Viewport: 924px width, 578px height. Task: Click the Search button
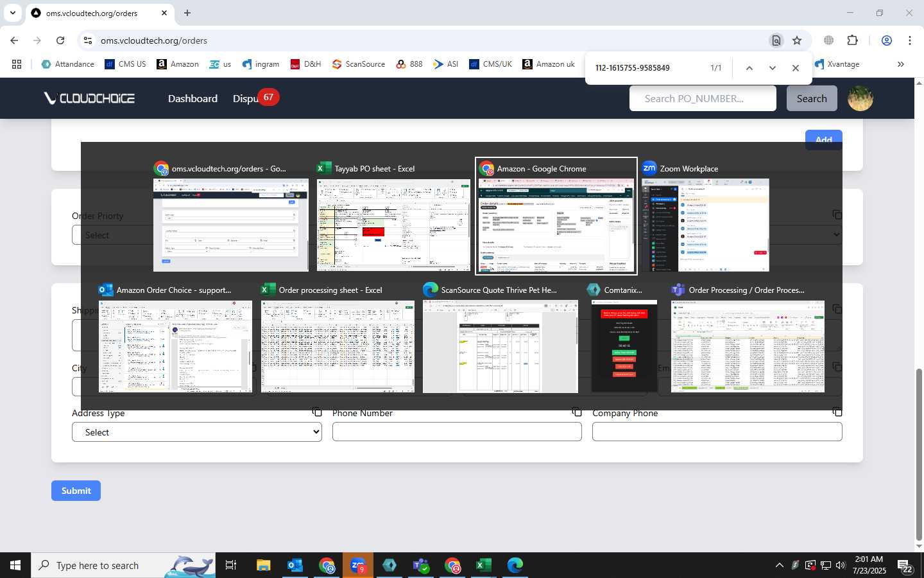click(x=812, y=98)
